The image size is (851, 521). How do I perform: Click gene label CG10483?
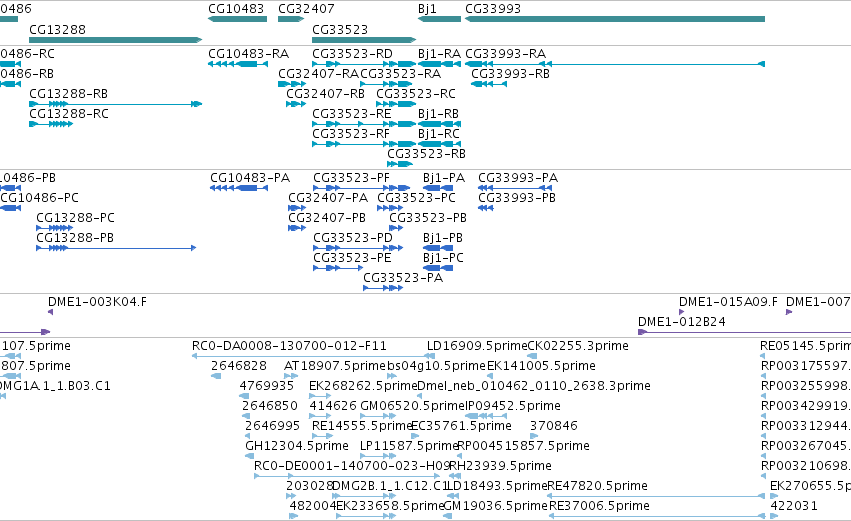[236, 9]
